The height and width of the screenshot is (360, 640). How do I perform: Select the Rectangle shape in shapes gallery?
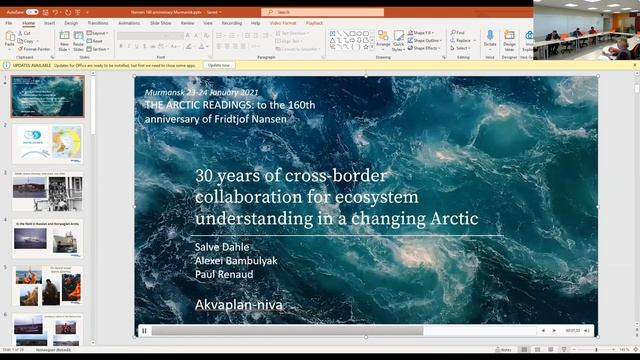click(353, 33)
